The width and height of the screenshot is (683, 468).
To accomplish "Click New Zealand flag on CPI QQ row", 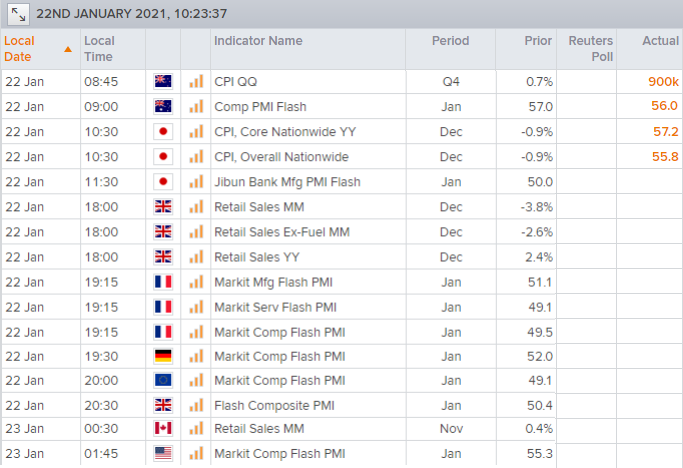I will point(163,81).
